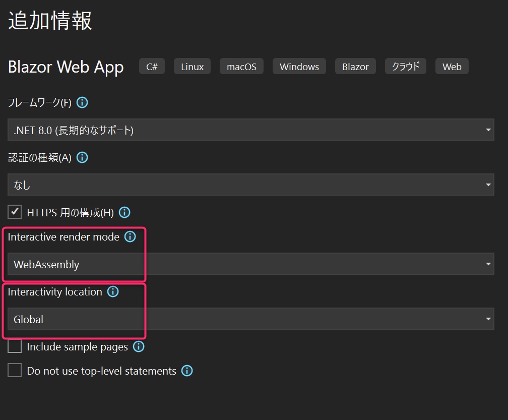The height and width of the screenshot is (420, 508).
Task: Click the info icon next to フレームワーク(F)
Action: [x=82, y=103]
